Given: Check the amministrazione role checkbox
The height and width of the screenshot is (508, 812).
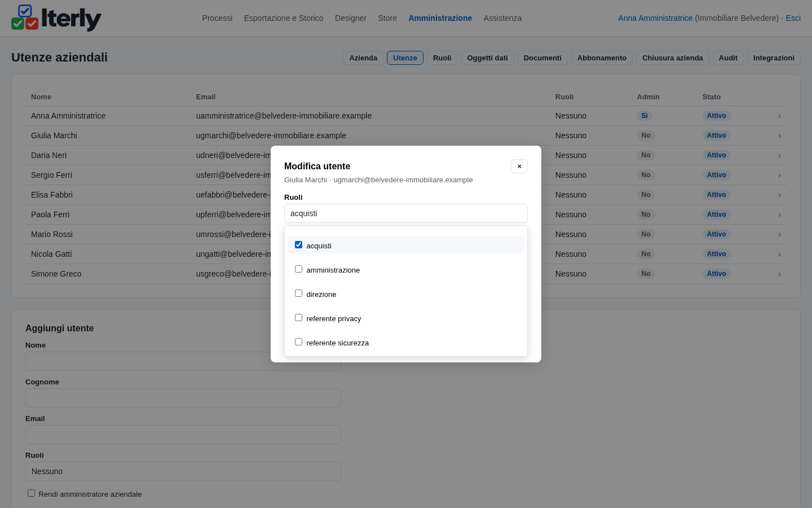Looking at the screenshot, I should pos(298,269).
